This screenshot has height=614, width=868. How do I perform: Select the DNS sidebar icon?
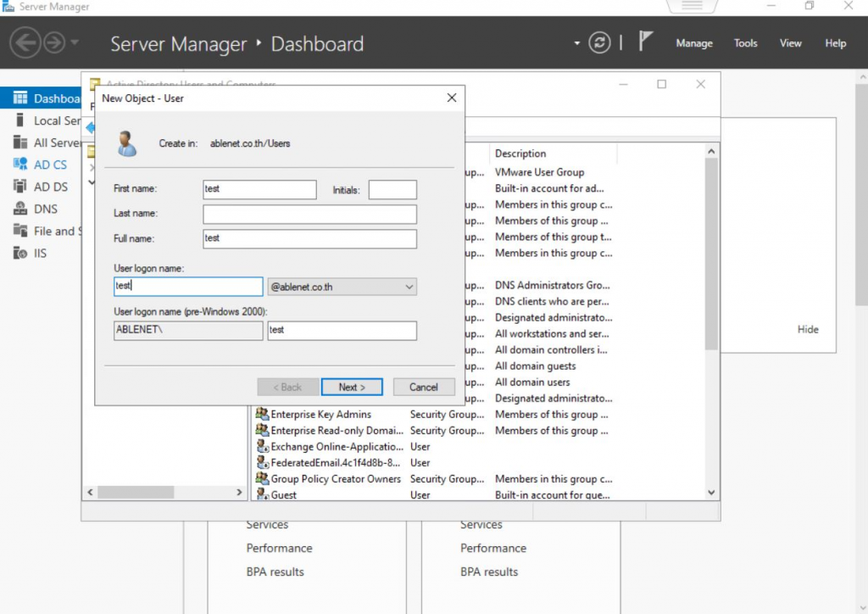(20, 209)
